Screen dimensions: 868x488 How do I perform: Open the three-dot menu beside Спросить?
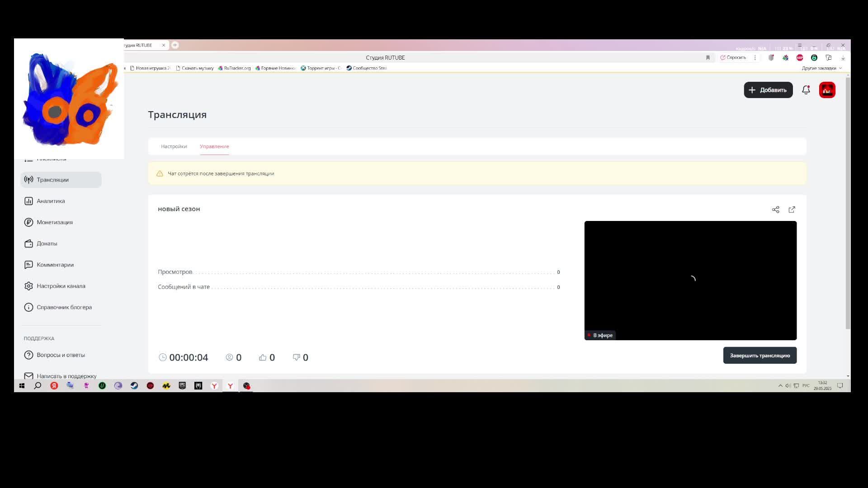pyautogui.click(x=755, y=57)
